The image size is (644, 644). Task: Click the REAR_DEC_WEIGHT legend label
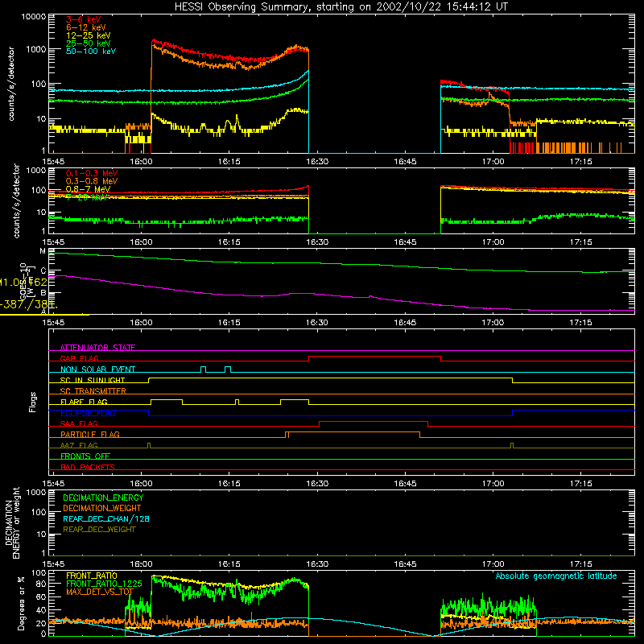tap(99, 530)
